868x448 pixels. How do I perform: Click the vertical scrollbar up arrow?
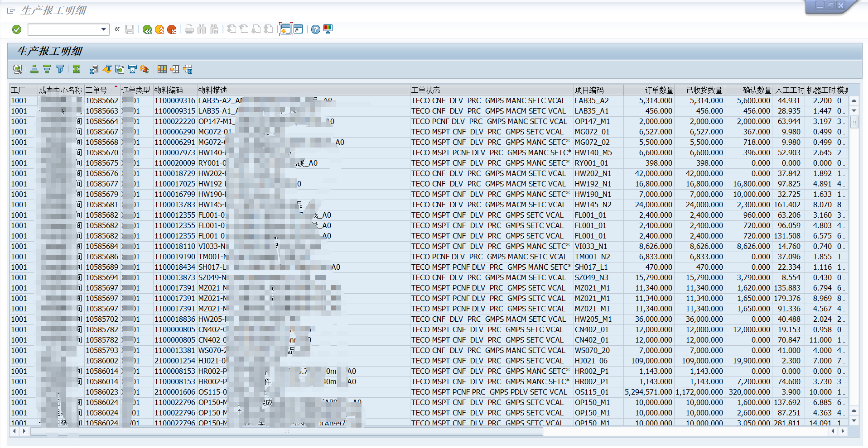tap(854, 100)
